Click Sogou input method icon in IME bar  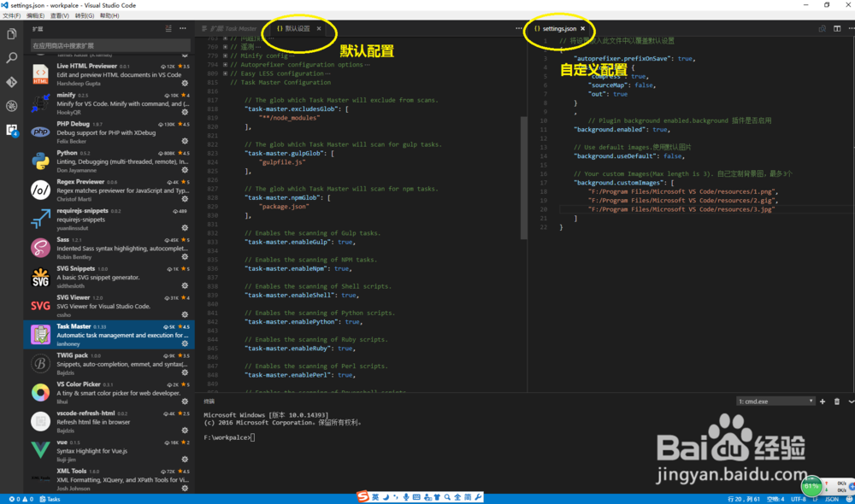pos(363,496)
